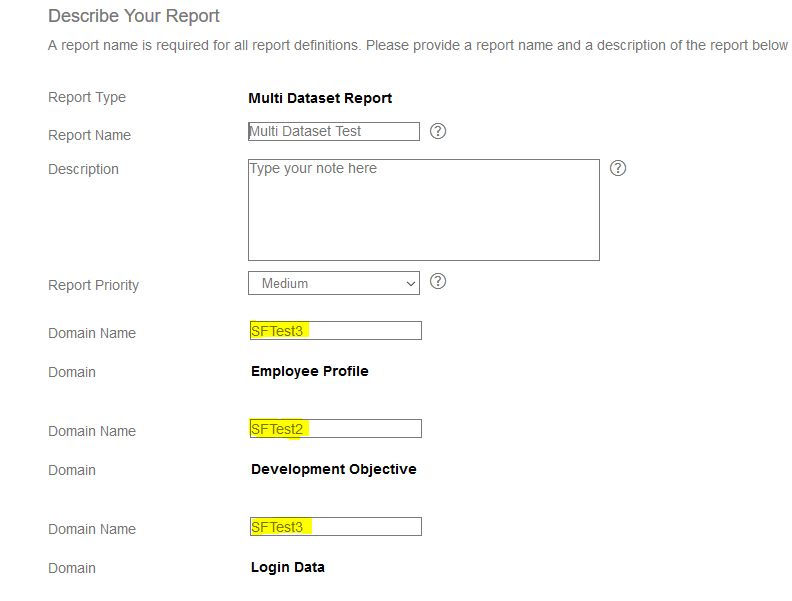Image resolution: width=792 pixels, height=601 pixels.
Task: Open help icon beside Report Priority dropdown
Action: point(438,281)
